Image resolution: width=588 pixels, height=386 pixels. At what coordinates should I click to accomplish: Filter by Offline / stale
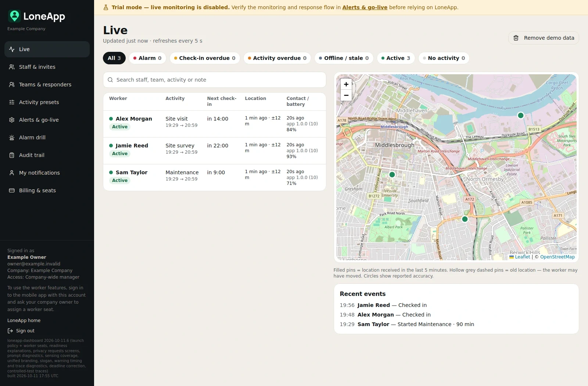click(344, 58)
